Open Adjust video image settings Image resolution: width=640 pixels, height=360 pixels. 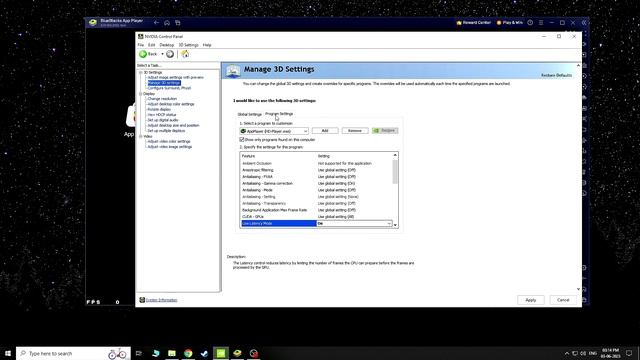tap(169, 147)
